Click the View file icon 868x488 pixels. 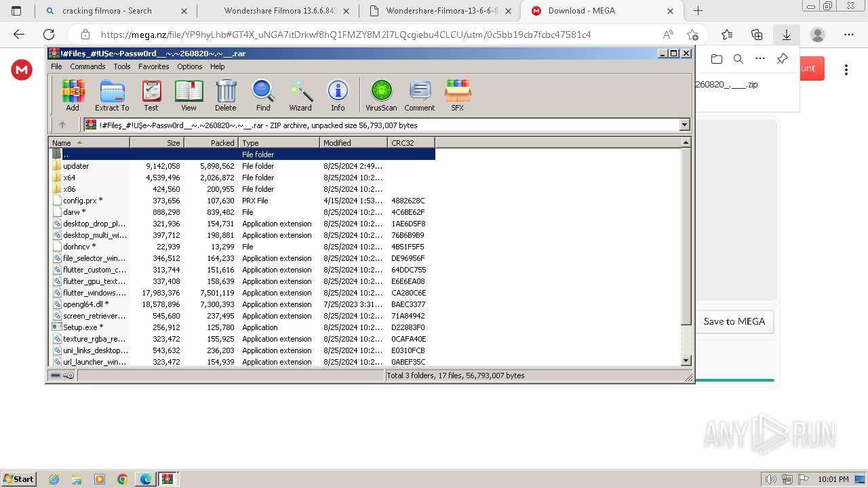[189, 96]
